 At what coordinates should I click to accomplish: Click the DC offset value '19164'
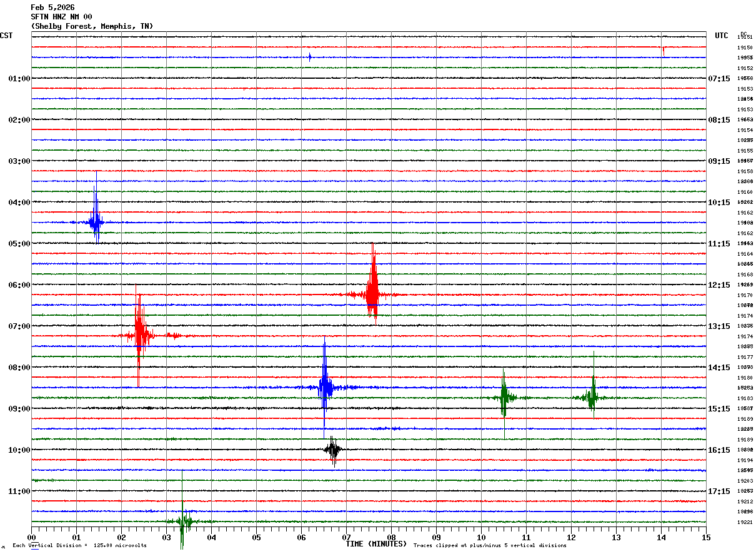745,254
